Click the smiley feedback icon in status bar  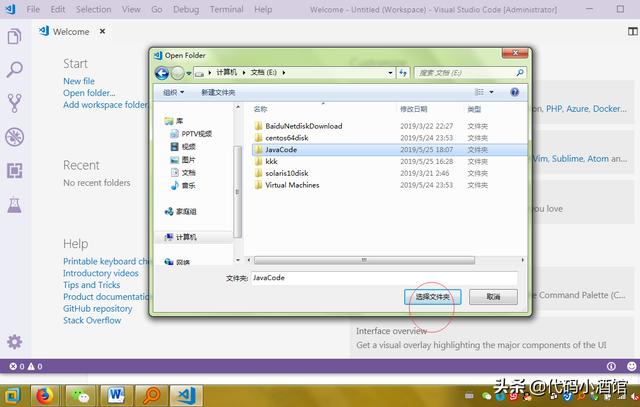click(631, 366)
